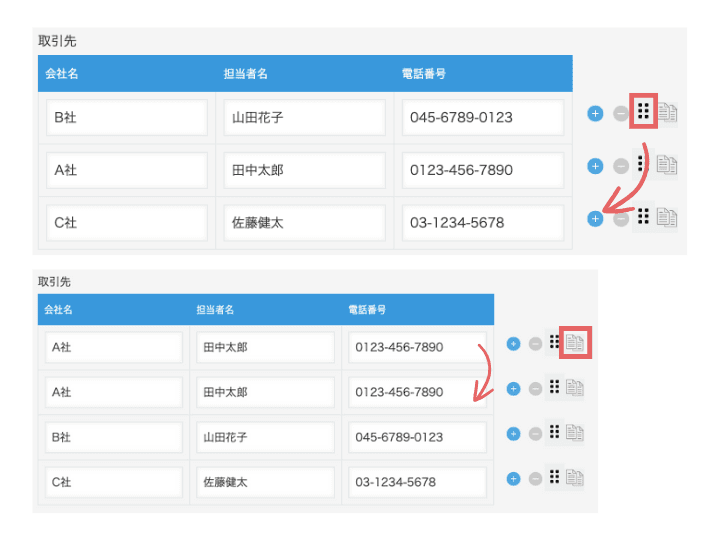Screen dimensions: 720x540
Task: Click drag handle of first lower A社 row
Action: tap(554, 342)
